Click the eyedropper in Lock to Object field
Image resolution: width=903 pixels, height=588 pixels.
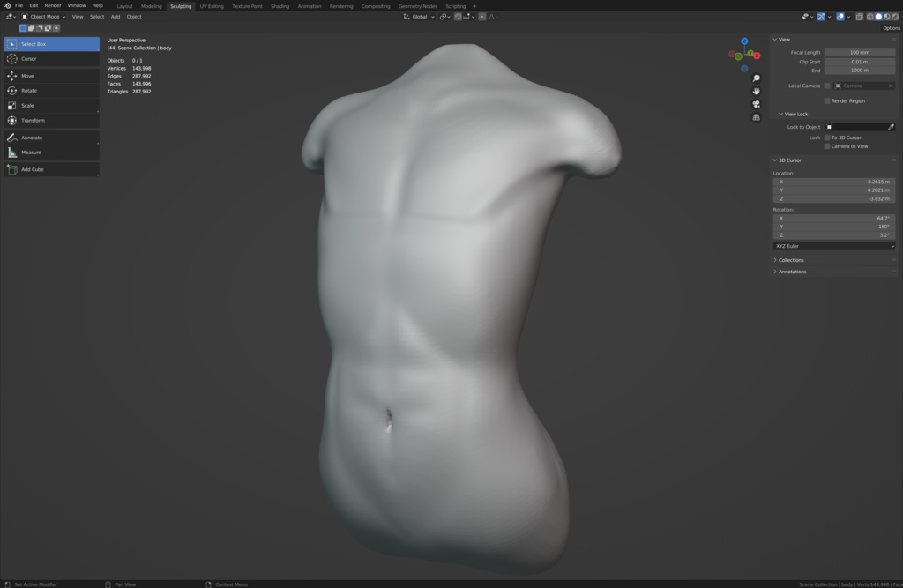click(x=891, y=127)
